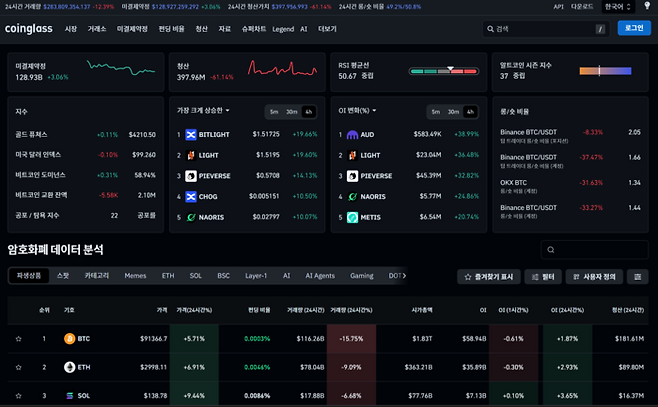This screenshot has width=658, height=407.
Task: Click the METIS icon in OI change list
Action: point(351,216)
